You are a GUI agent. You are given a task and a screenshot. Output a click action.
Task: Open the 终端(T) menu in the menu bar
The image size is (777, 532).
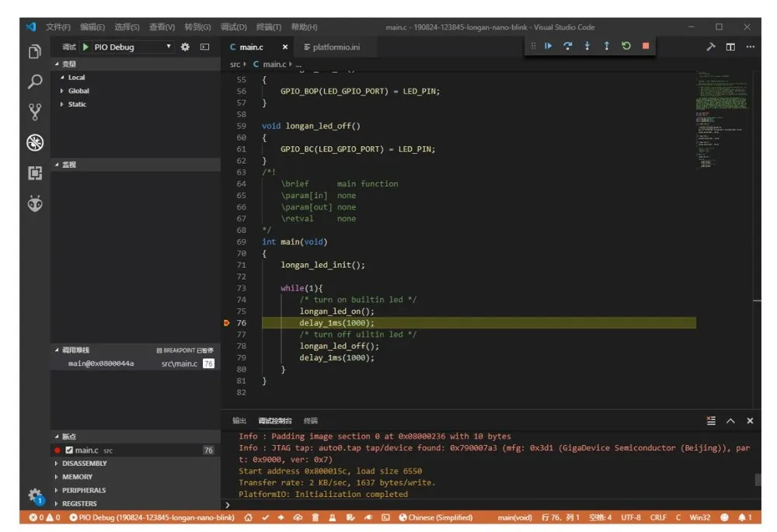point(268,27)
